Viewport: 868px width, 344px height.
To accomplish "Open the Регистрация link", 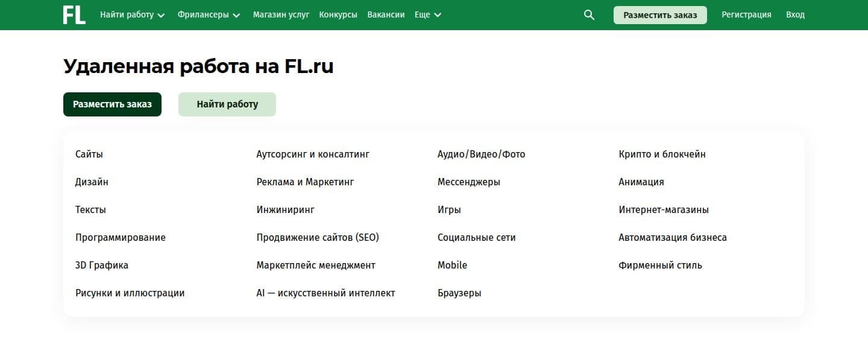I will [x=746, y=15].
